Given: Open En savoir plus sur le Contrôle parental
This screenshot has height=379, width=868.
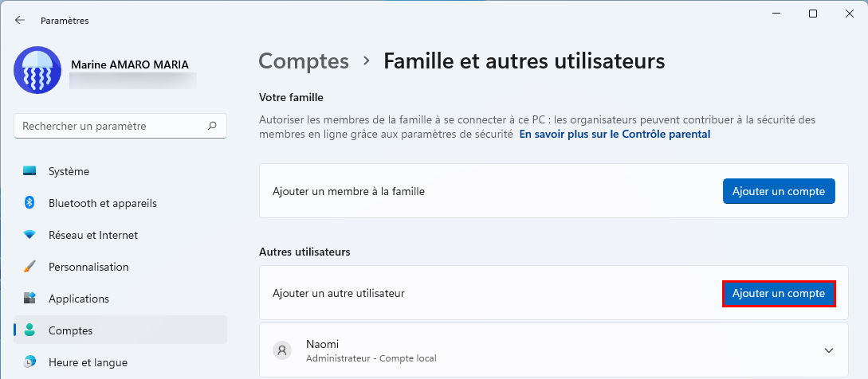Looking at the screenshot, I should coord(615,134).
